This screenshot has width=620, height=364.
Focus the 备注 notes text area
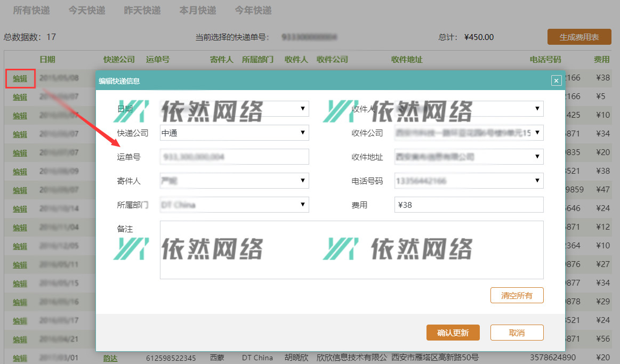[x=351, y=250]
